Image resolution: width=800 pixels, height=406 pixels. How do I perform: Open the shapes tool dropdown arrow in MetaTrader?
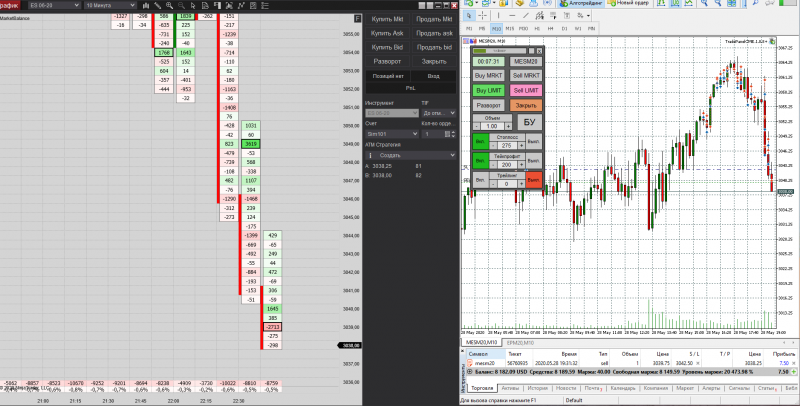pyautogui.click(x=588, y=16)
